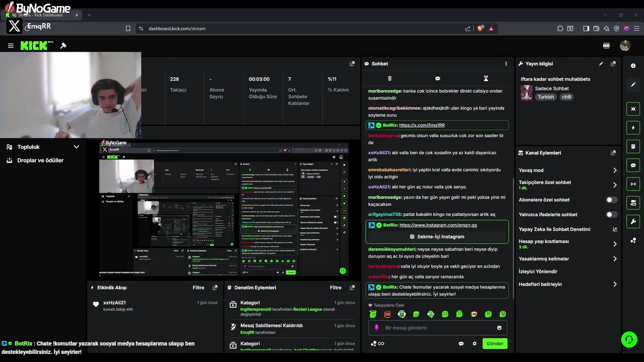Toggle the moderation actions icon in the right sidebar
The height and width of the screenshot is (362, 644).
(633, 203)
